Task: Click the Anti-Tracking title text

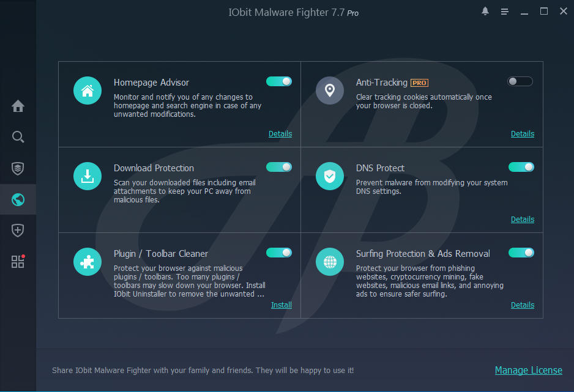Action: 381,83
